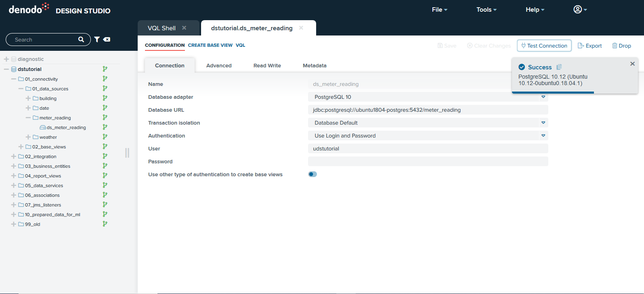Click the git branch icon next to 01_connectivity
The image size is (644, 294).
click(x=105, y=79)
